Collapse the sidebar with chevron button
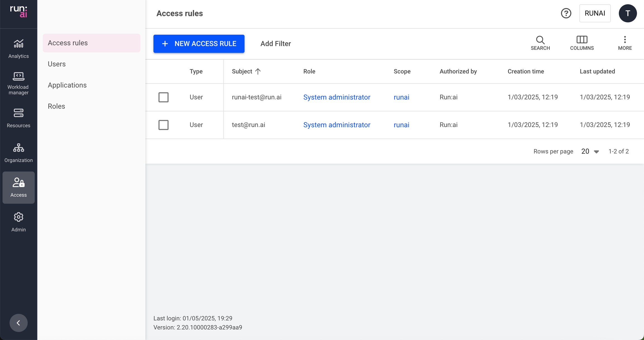 point(18,323)
